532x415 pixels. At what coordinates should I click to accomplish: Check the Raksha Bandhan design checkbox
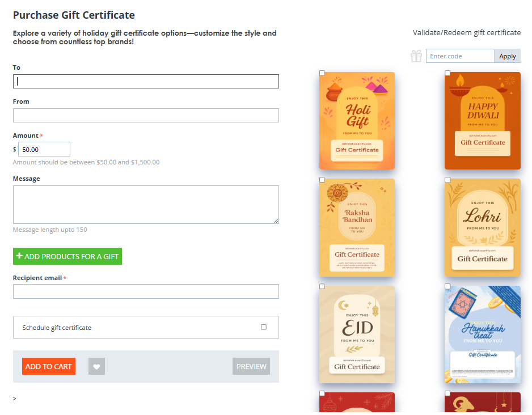pyautogui.click(x=322, y=180)
